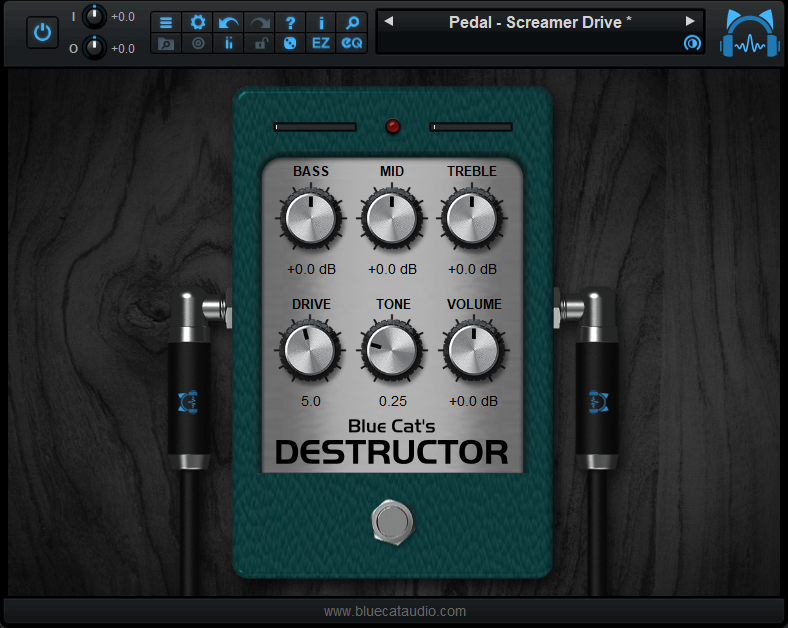Click the right level meter on pedal
Image resolution: width=788 pixels, height=628 pixels.
(x=471, y=127)
